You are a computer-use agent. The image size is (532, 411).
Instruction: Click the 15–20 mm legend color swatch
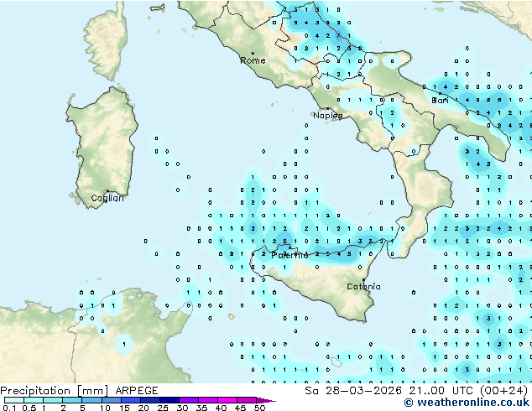[130, 400]
